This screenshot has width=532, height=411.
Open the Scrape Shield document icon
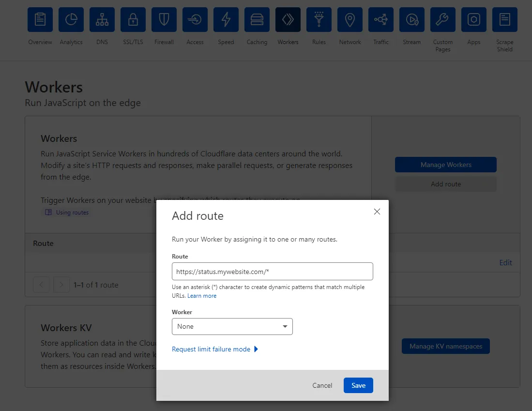(505, 19)
